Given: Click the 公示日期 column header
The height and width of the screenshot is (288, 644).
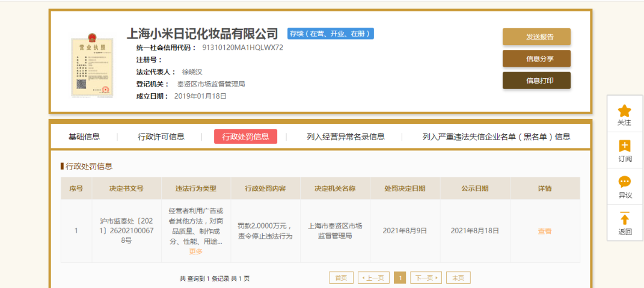Looking at the screenshot, I should pyautogui.click(x=475, y=189).
